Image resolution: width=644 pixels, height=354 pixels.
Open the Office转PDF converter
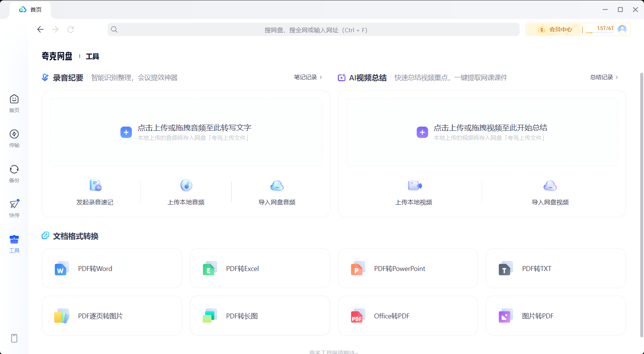click(408, 316)
